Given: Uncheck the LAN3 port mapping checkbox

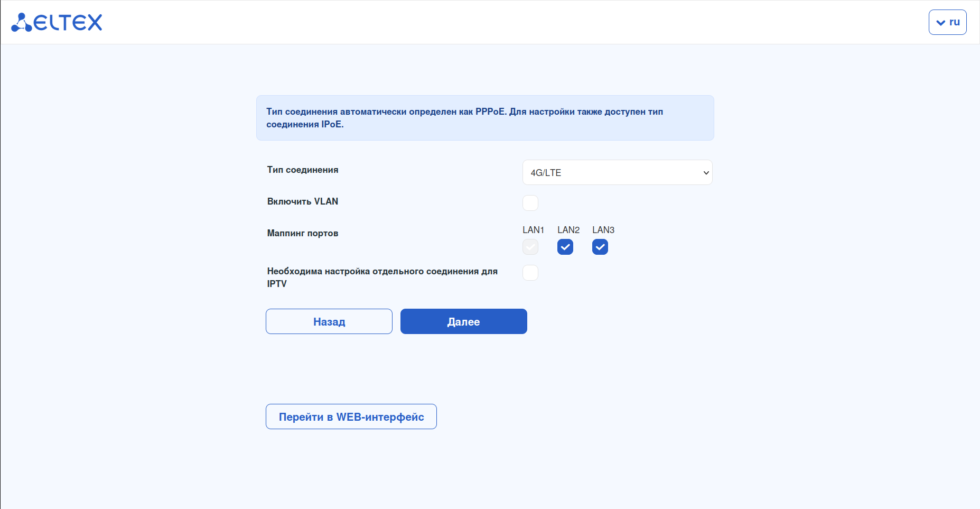Looking at the screenshot, I should [x=600, y=247].
